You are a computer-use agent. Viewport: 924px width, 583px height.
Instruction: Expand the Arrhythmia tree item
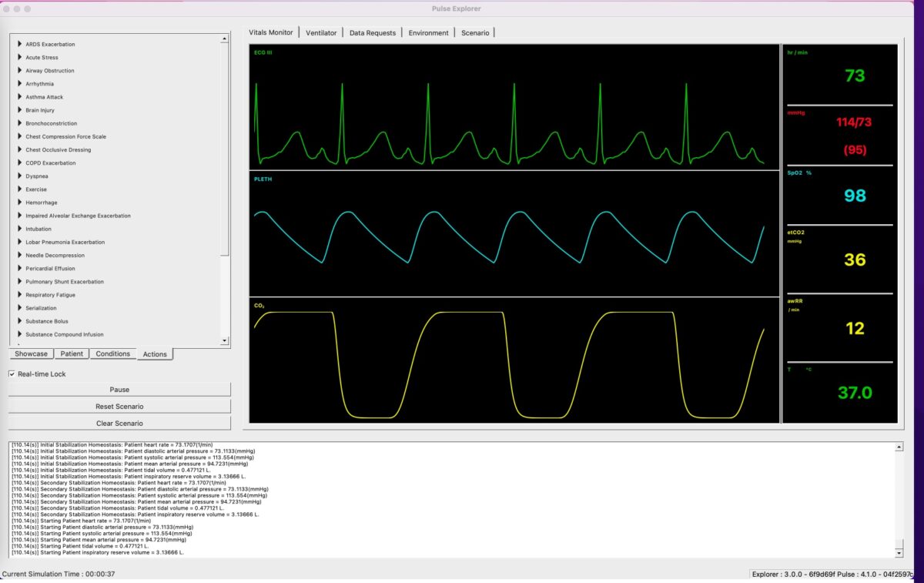pyautogui.click(x=18, y=83)
